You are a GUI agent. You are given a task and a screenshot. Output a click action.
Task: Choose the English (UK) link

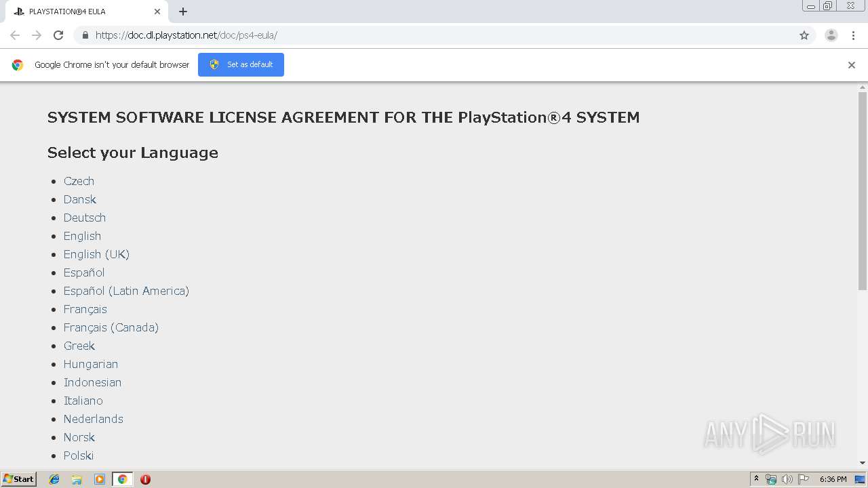point(96,254)
